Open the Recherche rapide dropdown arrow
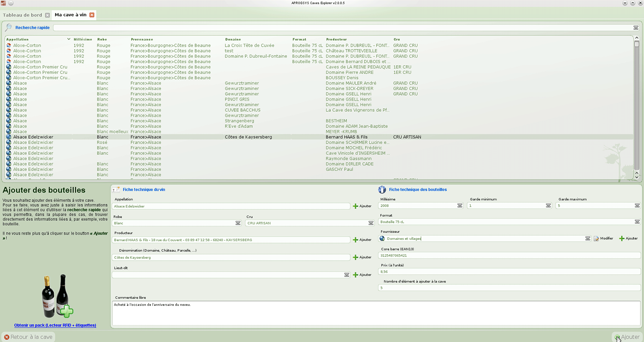The height and width of the screenshot is (342, 644). coord(636,28)
